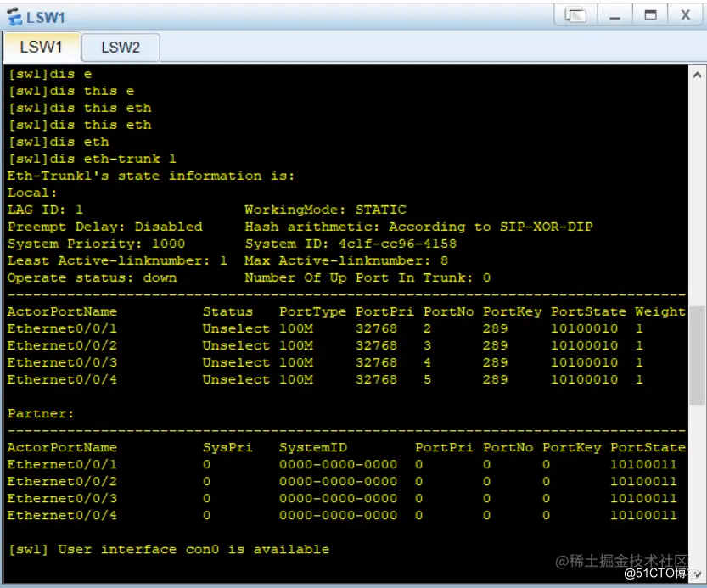The image size is (707, 588).
Task: Select the LSW1 terminal tab
Action: pyautogui.click(x=41, y=47)
